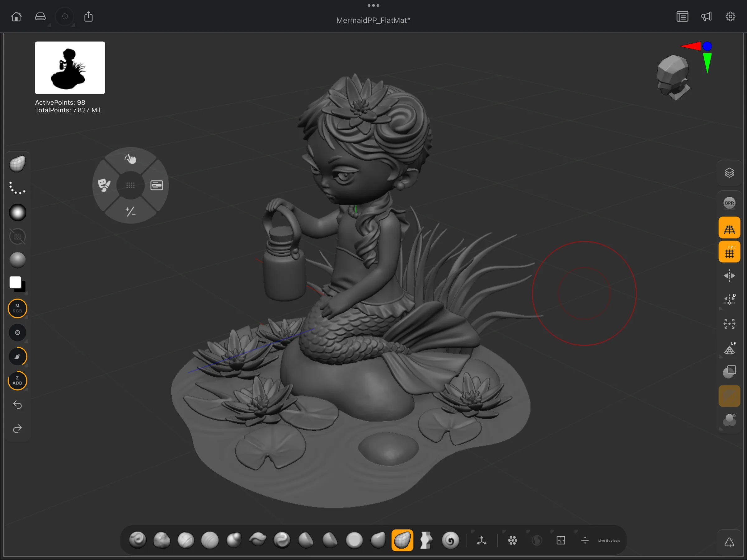Select the masking tool in the radial quick menu
Image resolution: width=747 pixels, height=560 pixels.
104,185
